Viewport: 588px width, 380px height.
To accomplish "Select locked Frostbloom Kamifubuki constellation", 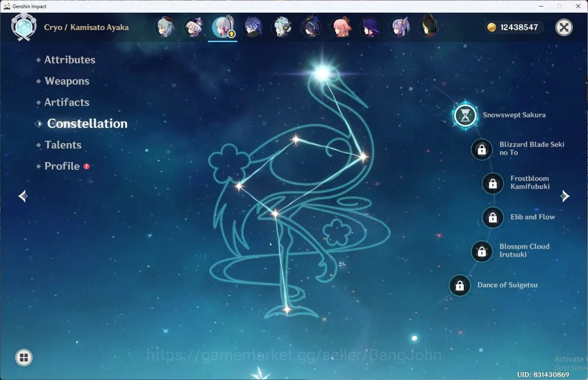I will (493, 183).
